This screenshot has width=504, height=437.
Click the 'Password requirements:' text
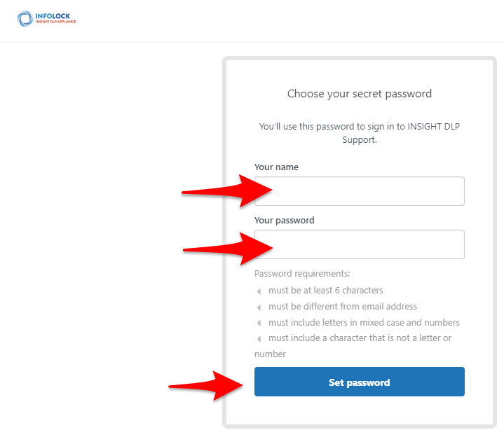302,274
